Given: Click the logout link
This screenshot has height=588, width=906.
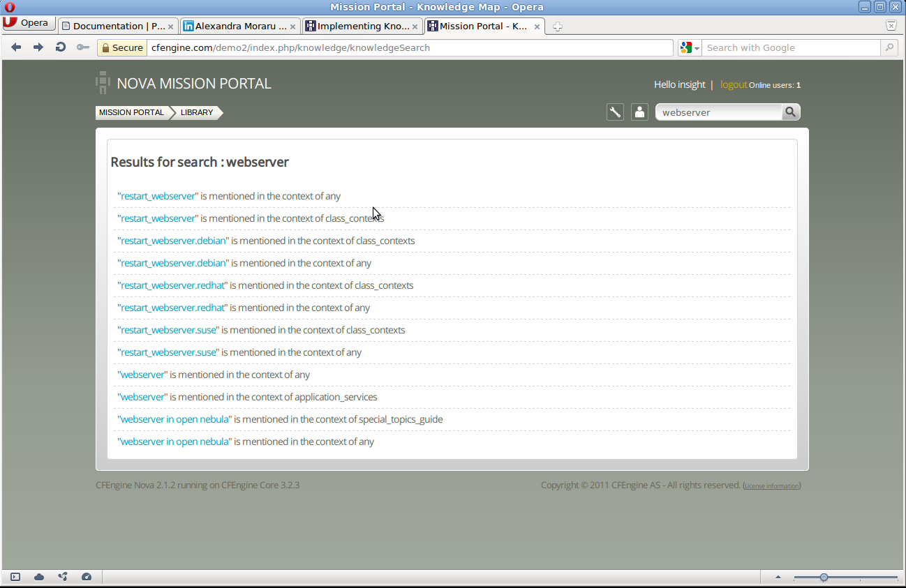Looking at the screenshot, I should [x=734, y=84].
